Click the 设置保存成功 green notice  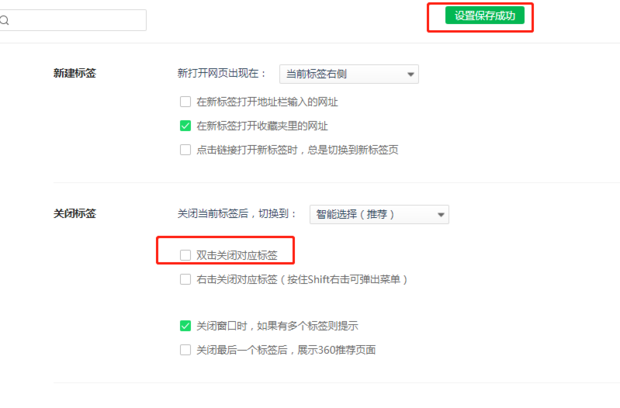click(x=485, y=15)
